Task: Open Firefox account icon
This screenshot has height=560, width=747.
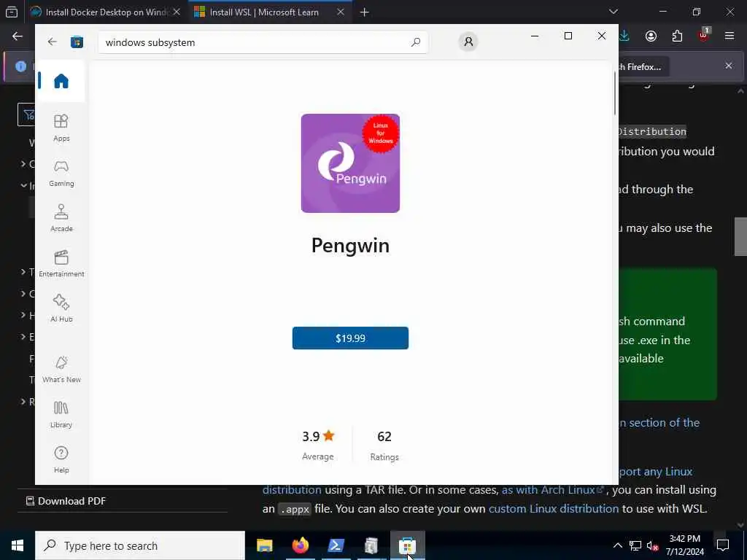Action: [651, 36]
